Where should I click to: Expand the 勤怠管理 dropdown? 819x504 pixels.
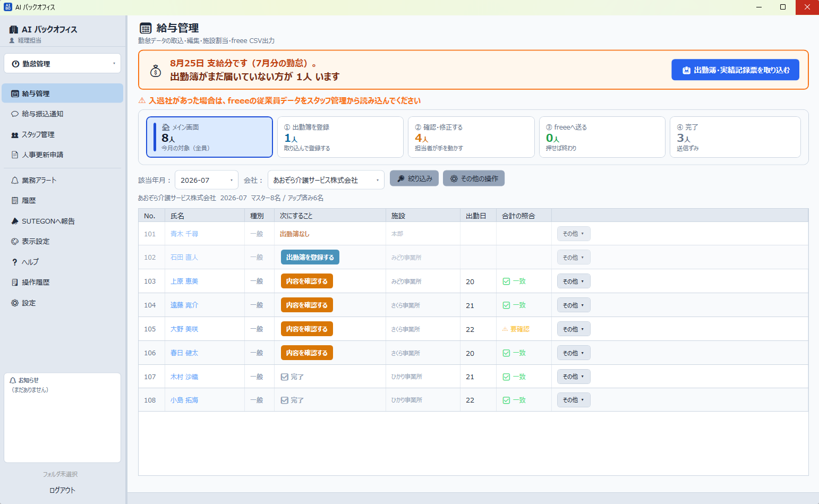[63, 64]
